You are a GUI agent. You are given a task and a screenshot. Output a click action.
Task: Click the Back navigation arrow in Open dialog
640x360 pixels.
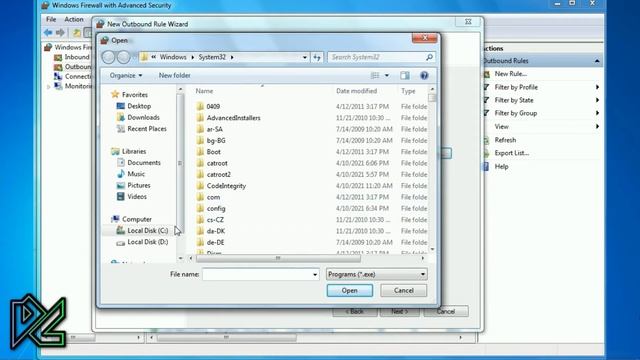(109, 57)
